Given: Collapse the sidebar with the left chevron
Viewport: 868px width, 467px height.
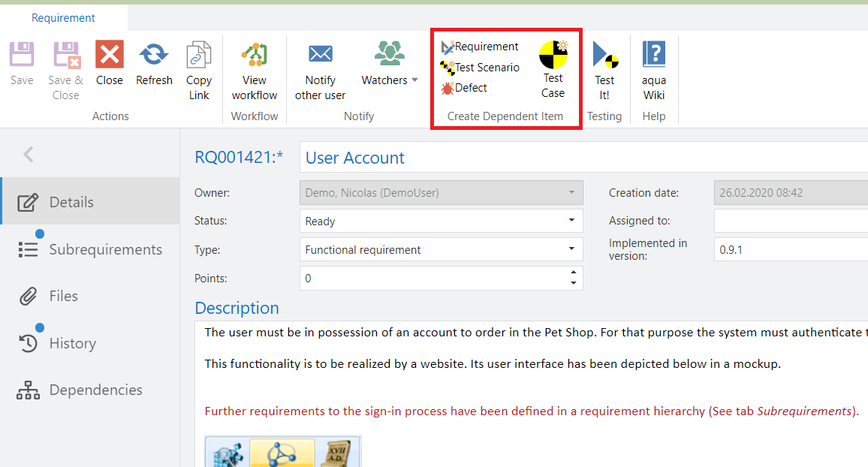Looking at the screenshot, I should pyautogui.click(x=29, y=155).
